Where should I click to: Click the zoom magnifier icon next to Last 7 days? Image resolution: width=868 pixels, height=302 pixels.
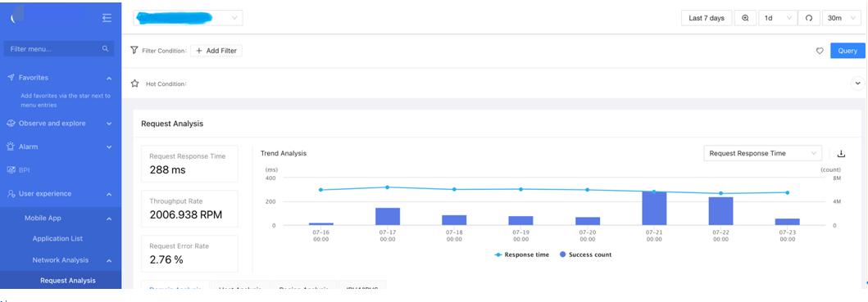(745, 18)
